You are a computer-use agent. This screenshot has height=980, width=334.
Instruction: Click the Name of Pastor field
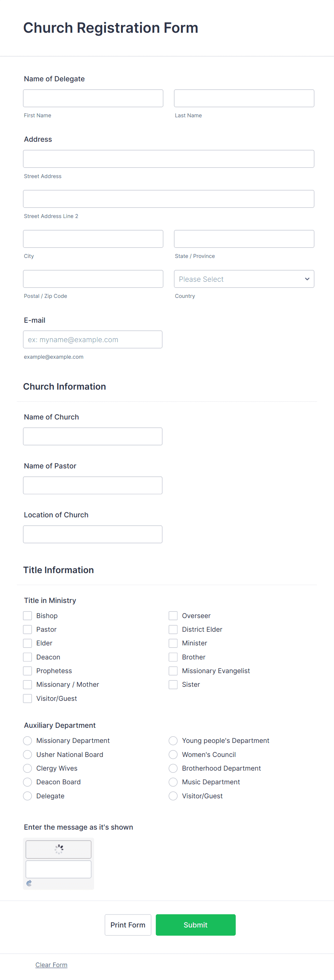[92, 485]
